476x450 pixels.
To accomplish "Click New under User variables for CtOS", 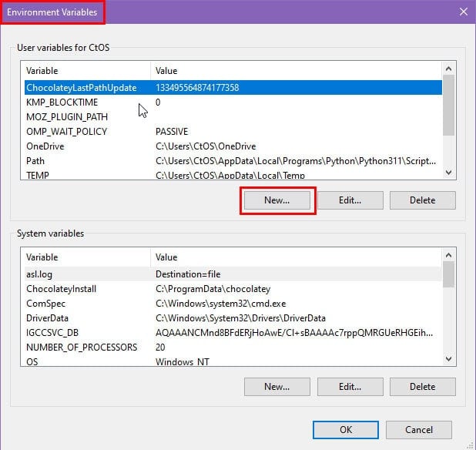I will point(277,200).
